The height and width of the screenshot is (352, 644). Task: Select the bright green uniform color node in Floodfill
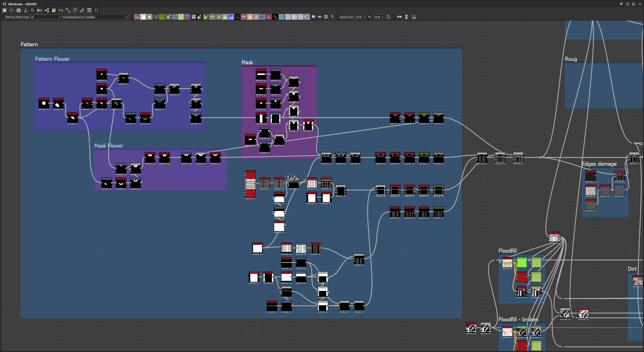point(522,263)
